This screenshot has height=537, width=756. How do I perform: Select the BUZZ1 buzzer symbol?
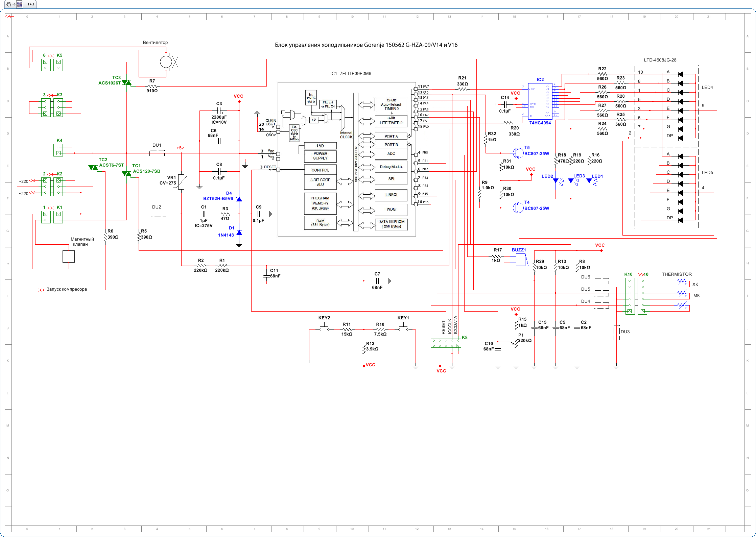click(521, 260)
